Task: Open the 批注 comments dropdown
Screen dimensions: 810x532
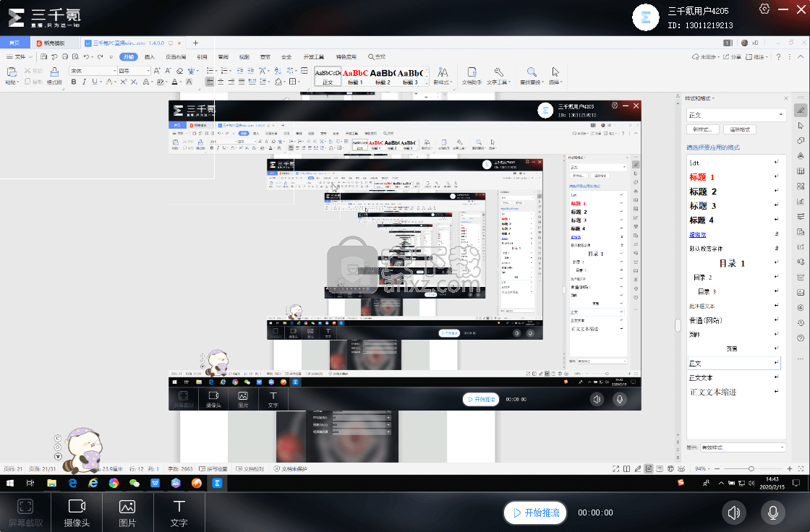Action: tap(756, 57)
